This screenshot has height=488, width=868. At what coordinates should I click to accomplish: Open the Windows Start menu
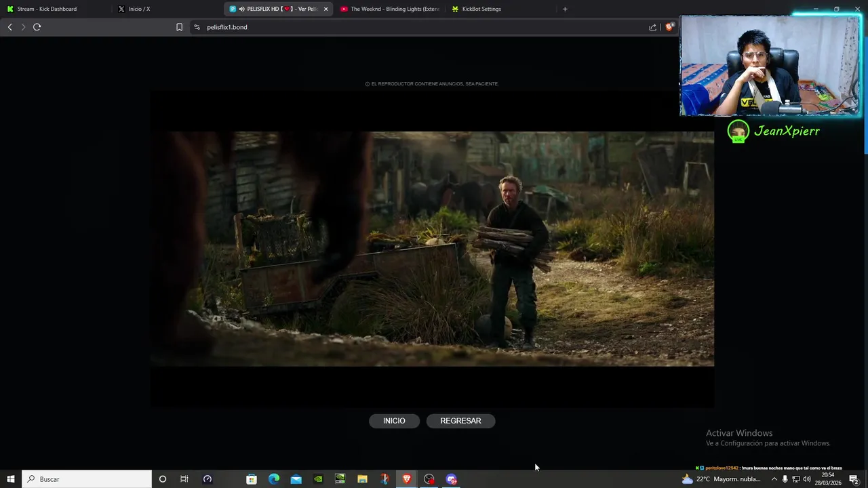pos(10,479)
